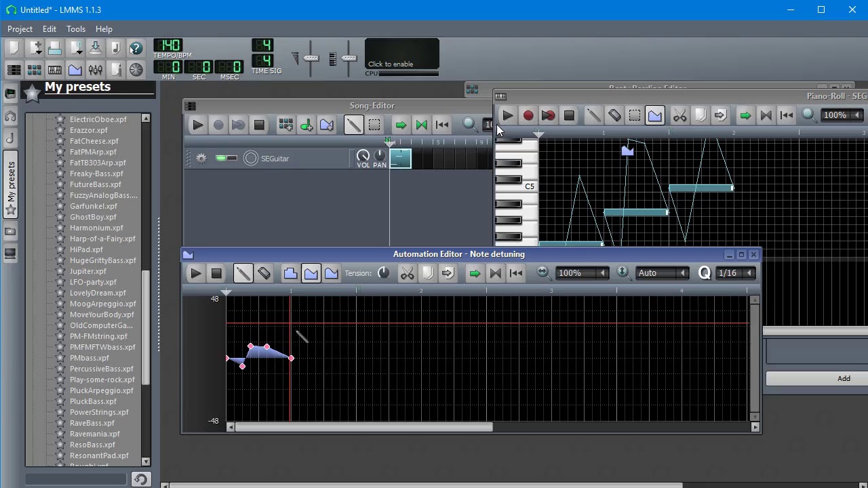Toggle loop points in Song-Editor toolbar
This screenshot has height=488, width=868.
[421, 125]
